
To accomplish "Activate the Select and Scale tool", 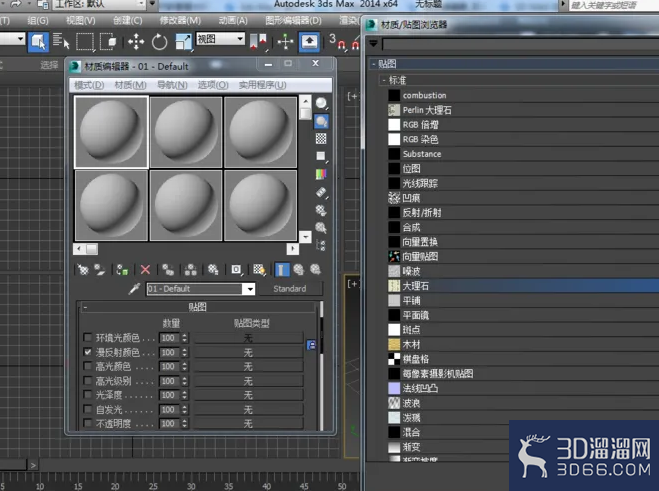I will point(184,42).
